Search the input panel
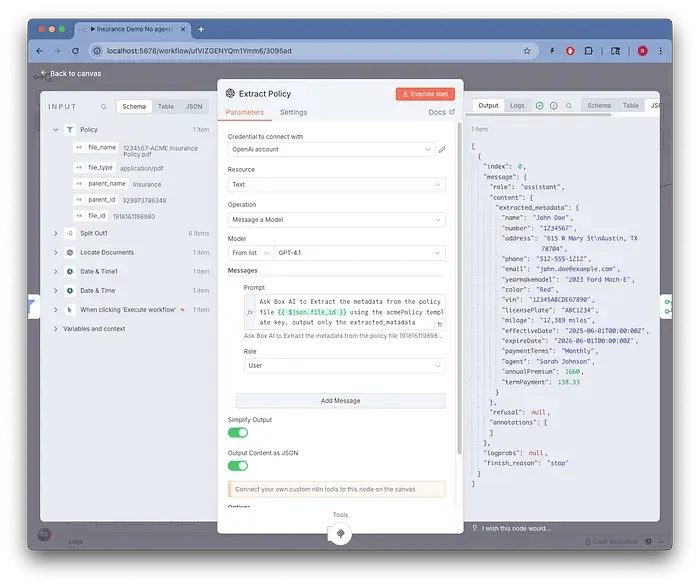700x587 pixels. click(104, 107)
